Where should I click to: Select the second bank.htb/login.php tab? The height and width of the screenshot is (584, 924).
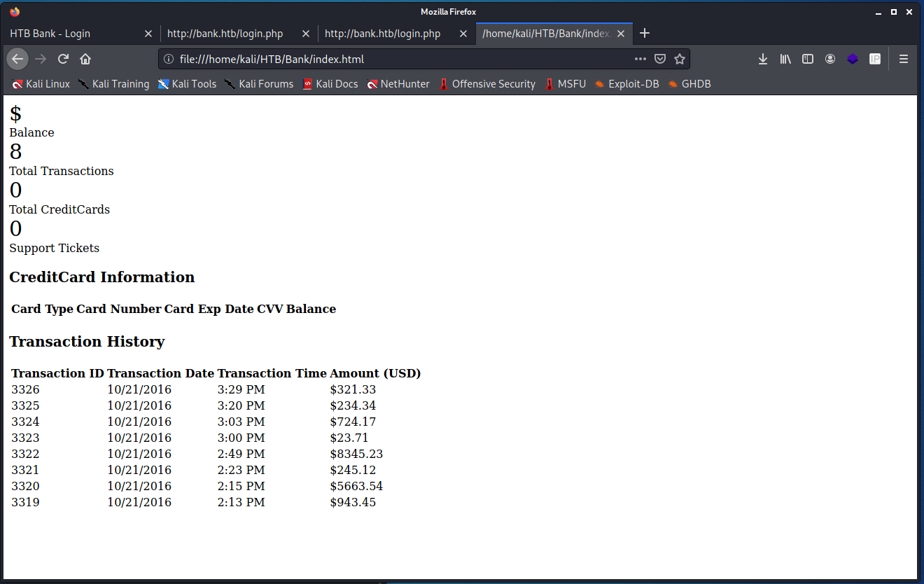[383, 34]
